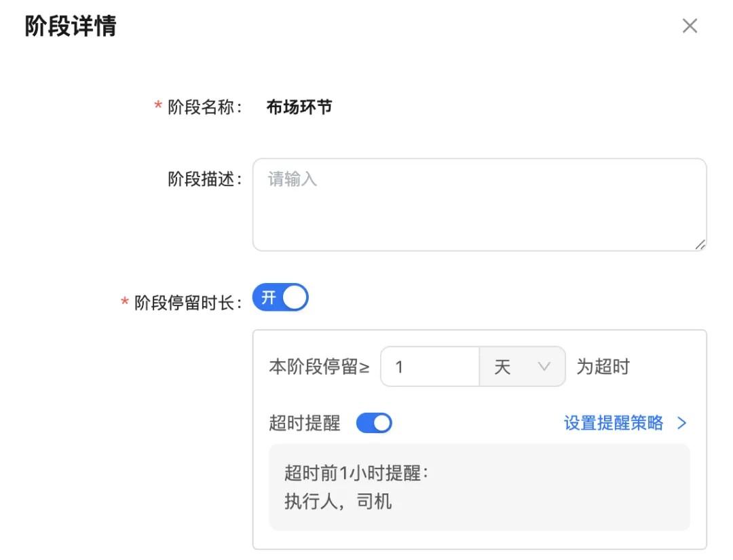The height and width of the screenshot is (560, 733).
Task: Expand the unit selector next to the number field
Action: (x=523, y=367)
